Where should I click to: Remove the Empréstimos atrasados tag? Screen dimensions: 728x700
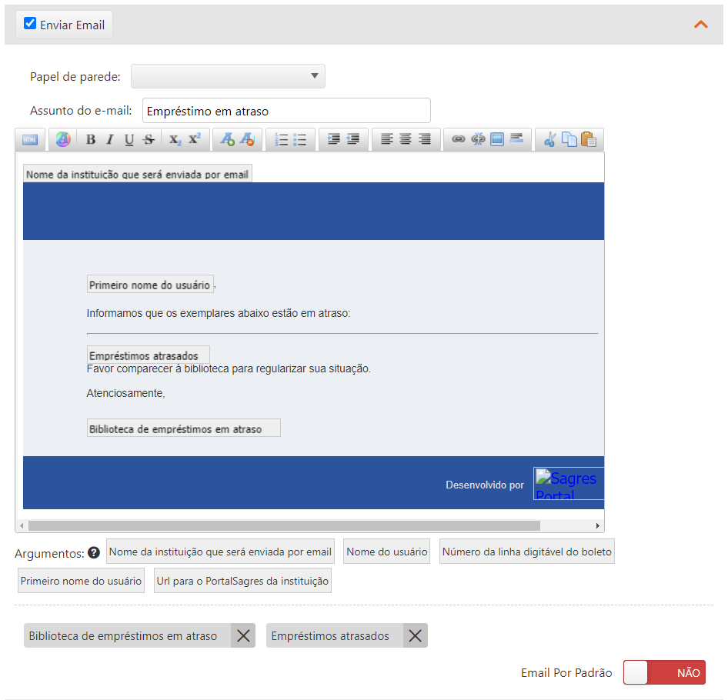[x=415, y=636]
